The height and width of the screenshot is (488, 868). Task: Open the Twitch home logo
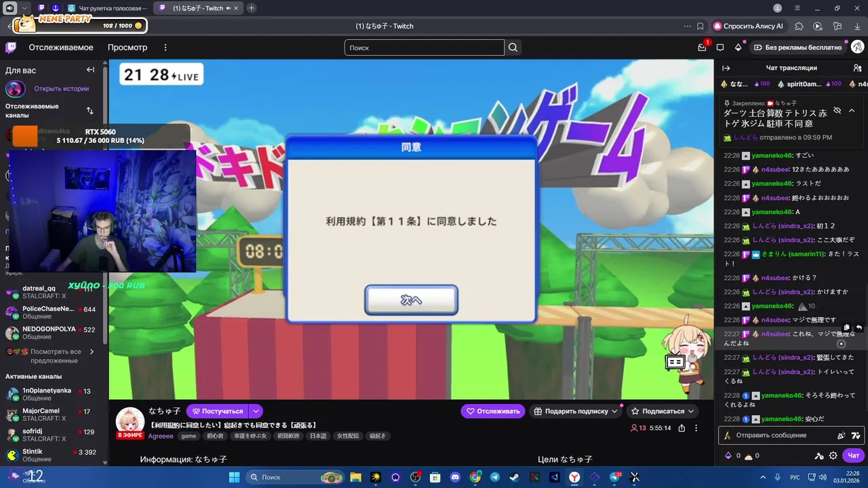coord(11,47)
